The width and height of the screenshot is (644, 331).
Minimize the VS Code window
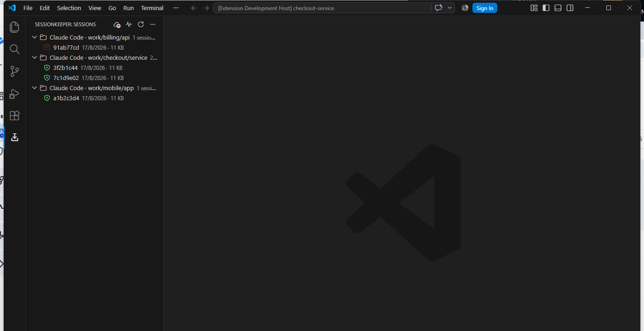587,8
